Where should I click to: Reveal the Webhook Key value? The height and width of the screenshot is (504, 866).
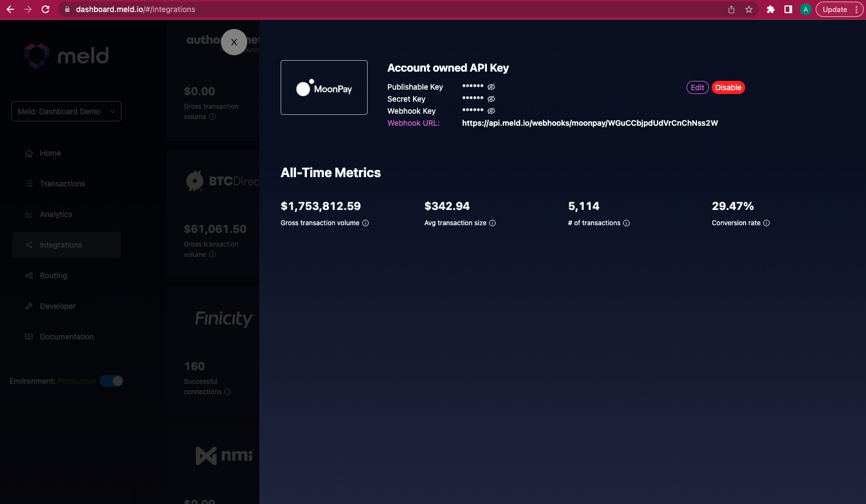[x=491, y=111]
